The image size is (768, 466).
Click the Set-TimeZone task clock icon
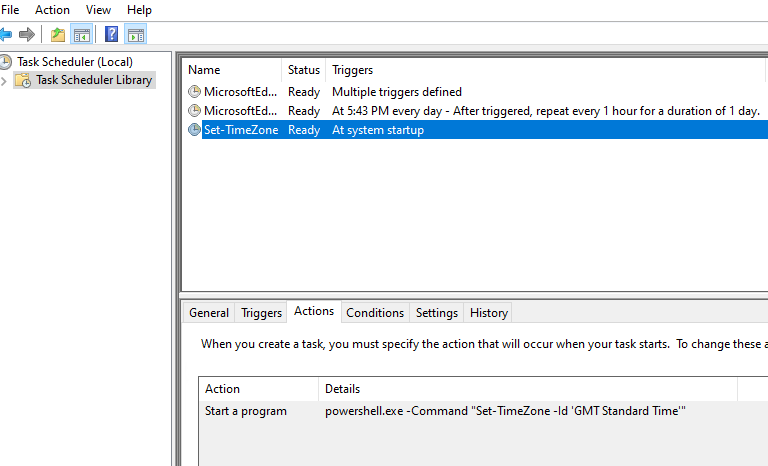pos(194,130)
